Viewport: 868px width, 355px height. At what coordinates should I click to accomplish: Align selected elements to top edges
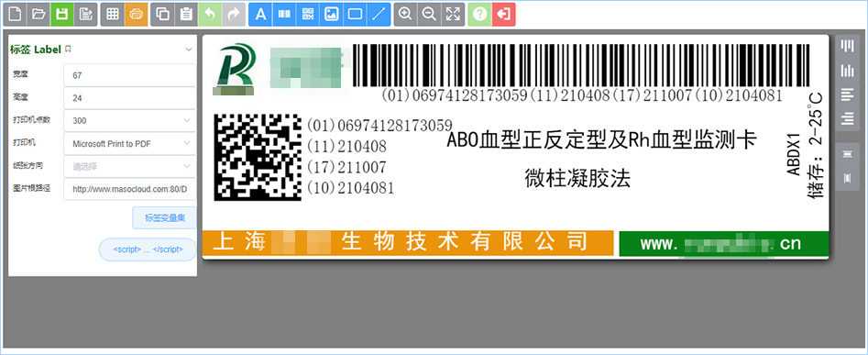[848, 47]
